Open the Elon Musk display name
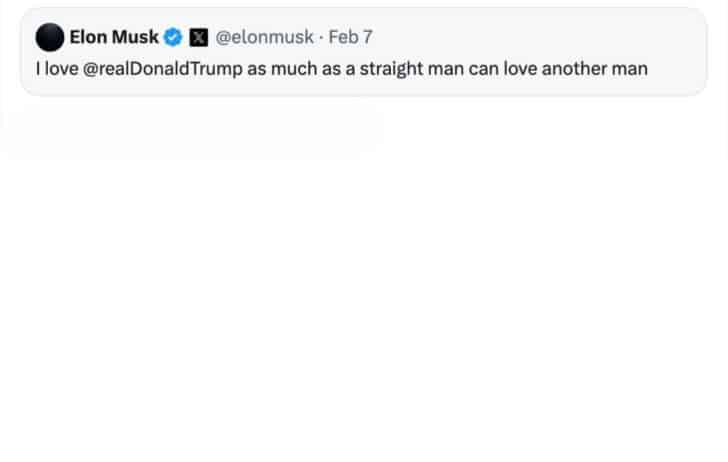The height and width of the screenshot is (462, 728). 114,37
